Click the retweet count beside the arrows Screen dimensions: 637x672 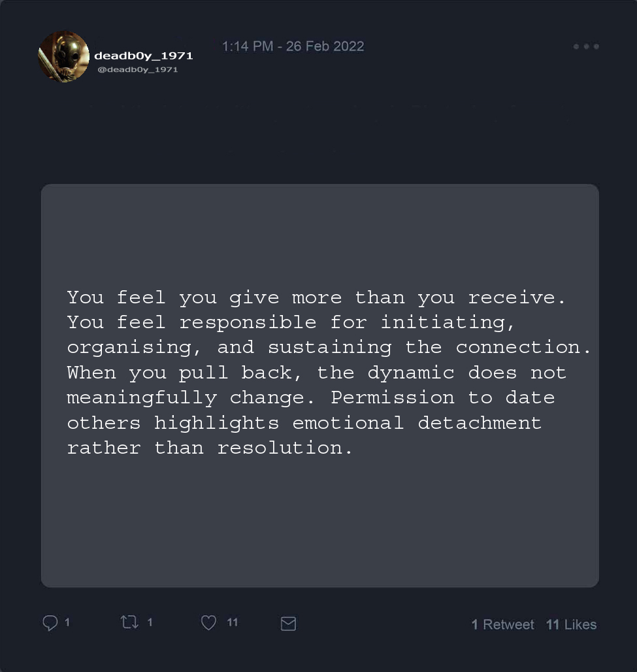pos(150,622)
